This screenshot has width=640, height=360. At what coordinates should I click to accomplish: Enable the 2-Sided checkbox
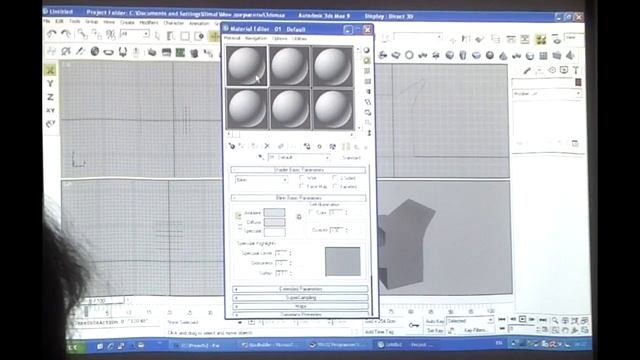[335, 178]
